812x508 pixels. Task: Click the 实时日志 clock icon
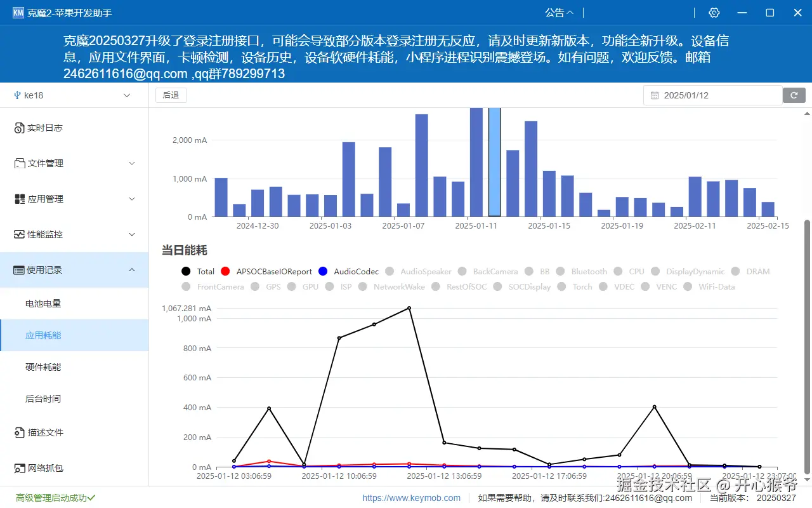pyautogui.click(x=19, y=128)
